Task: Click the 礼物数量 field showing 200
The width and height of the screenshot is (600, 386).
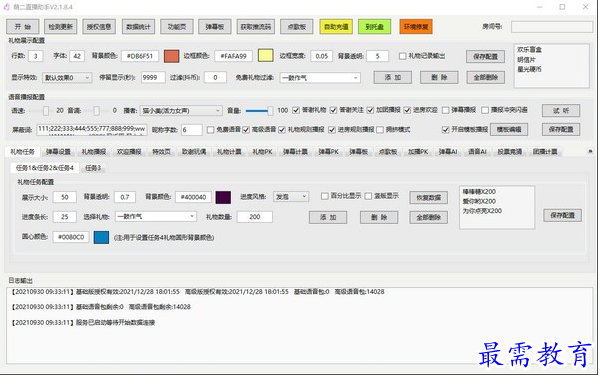Action: pos(255,217)
